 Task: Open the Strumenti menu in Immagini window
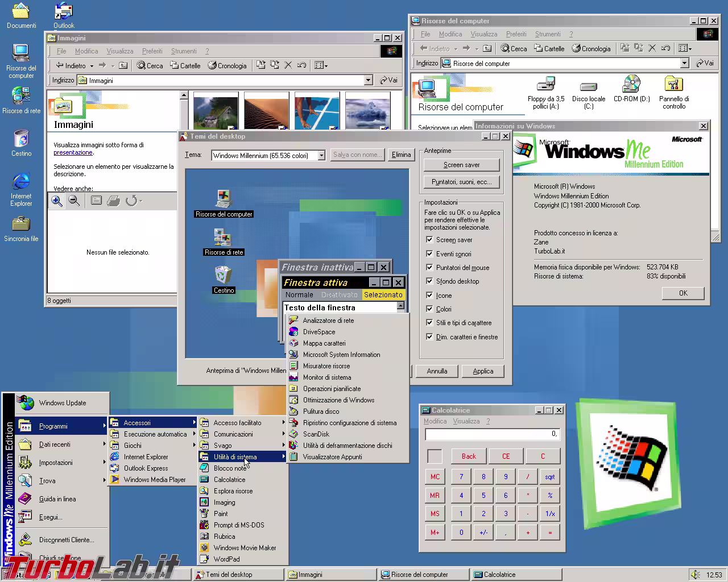[x=184, y=51]
